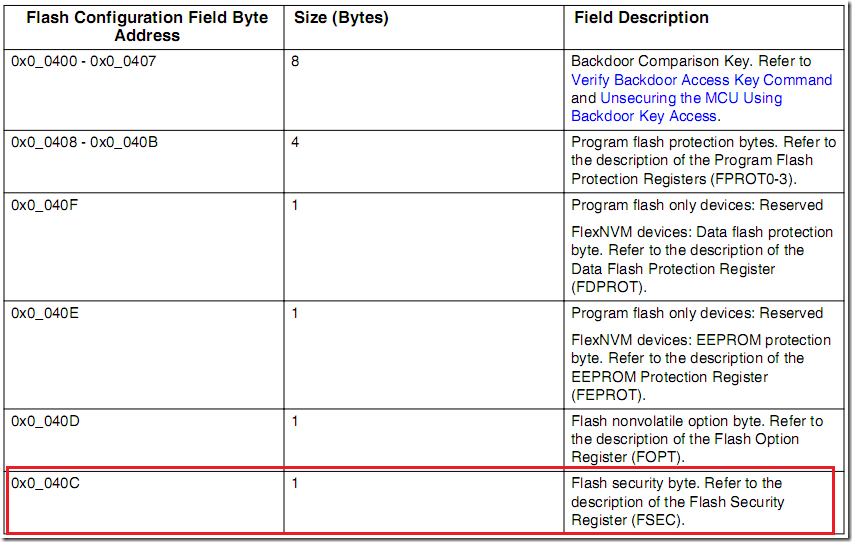Click the Size (Bytes) column header
Image resolution: width=852 pixels, height=542 pixels.
pos(341,18)
